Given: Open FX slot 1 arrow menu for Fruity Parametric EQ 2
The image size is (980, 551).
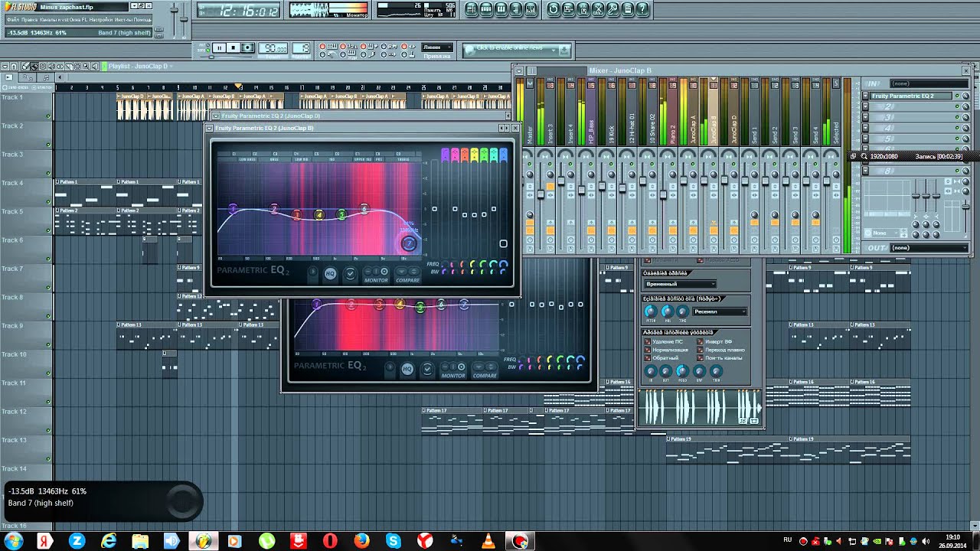Looking at the screenshot, I should tap(866, 96).
